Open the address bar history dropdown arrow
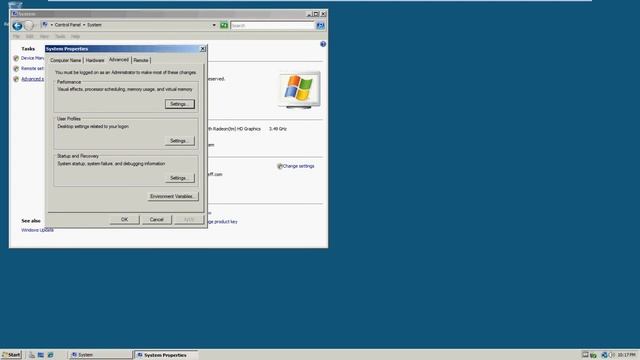The height and width of the screenshot is (360, 640). pyautogui.click(x=214, y=25)
